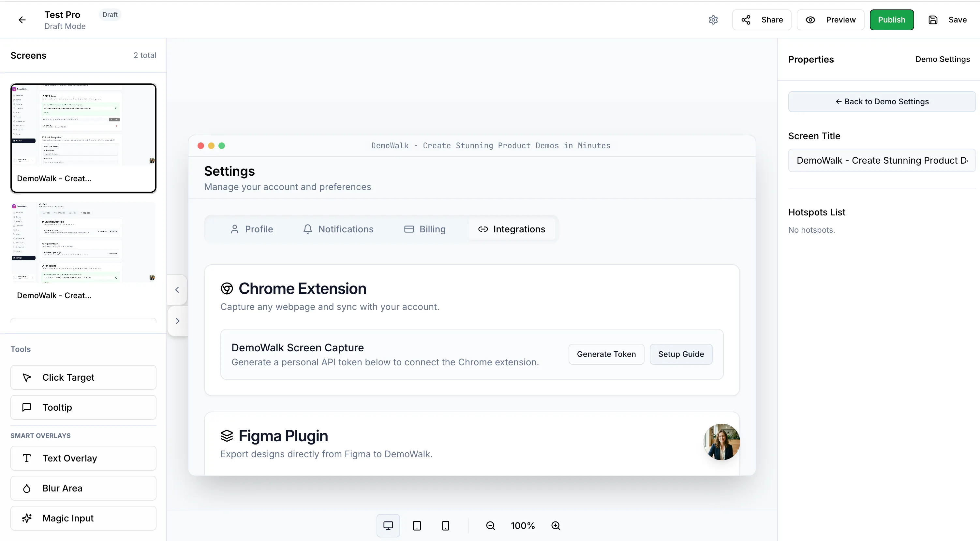Switch to mobile phone viewport icon
The height and width of the screenshot is (541, 980).
(445, 525)
